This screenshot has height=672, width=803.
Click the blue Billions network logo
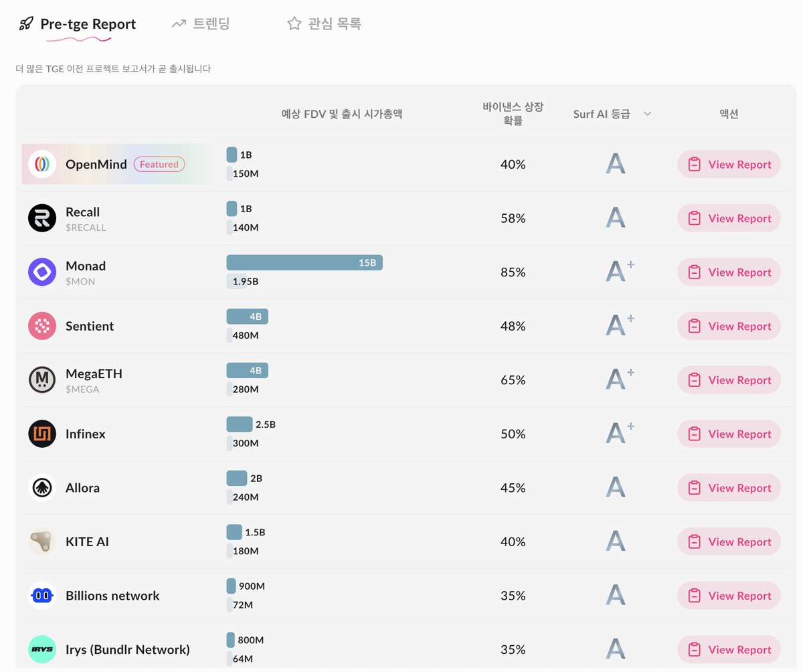tap(42, 596)
